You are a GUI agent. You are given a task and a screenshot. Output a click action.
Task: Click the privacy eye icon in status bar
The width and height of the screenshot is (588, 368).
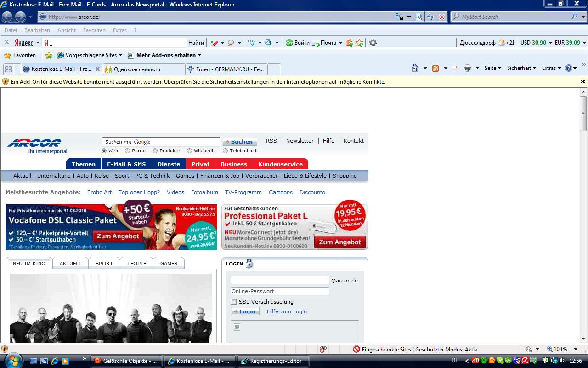pos(323,349)
